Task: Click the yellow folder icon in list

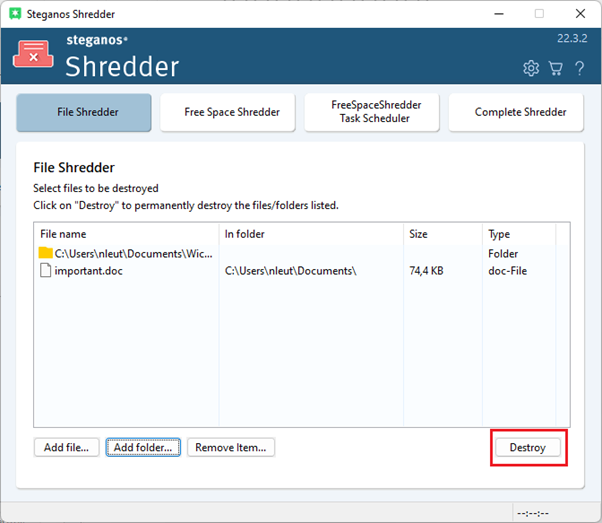Action: [x=45, y=253]
